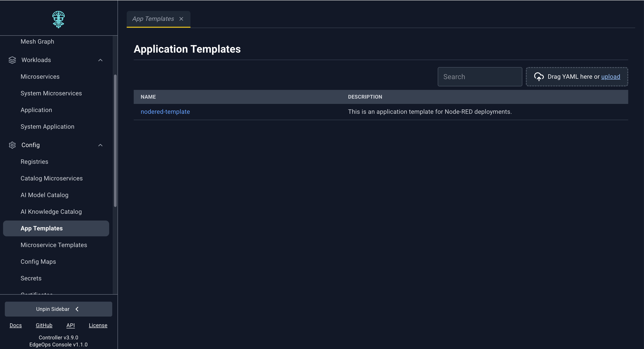Viewport: 644px width, 349px height.
Task: Collapse the Config section chevron
Action: coord(100,145)
